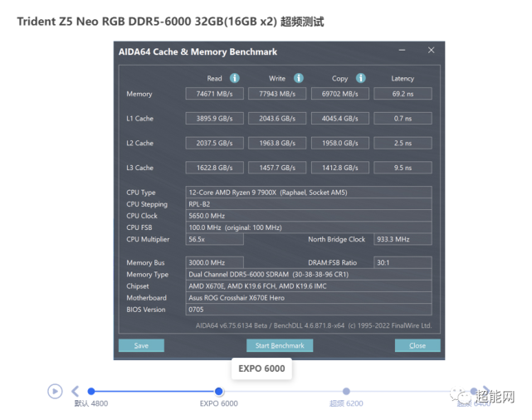This screenshot has height=420, width=532.
Task: Click the Memory Copy value 69702 MB/s
Action: 340,94
